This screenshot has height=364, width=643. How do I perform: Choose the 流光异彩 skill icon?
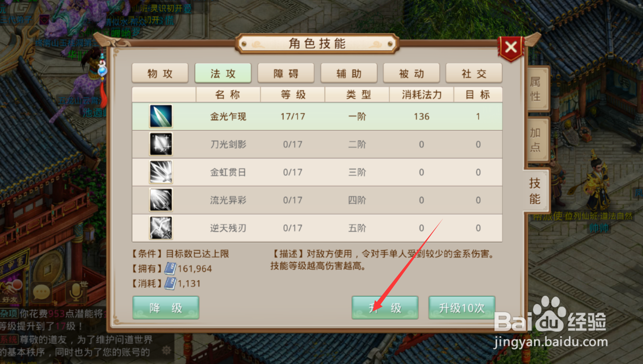[161, 200]
